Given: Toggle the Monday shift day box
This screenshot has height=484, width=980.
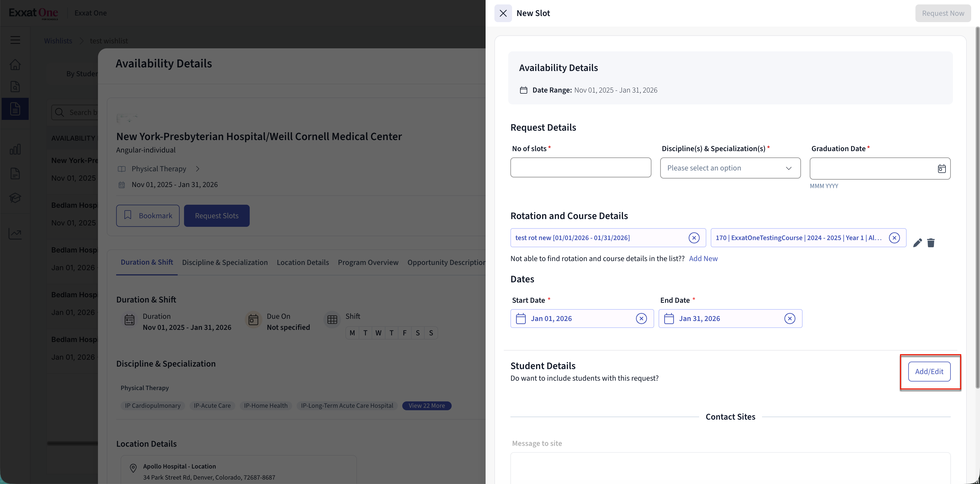Looking at the screenshot, I should tap(352, 333).
